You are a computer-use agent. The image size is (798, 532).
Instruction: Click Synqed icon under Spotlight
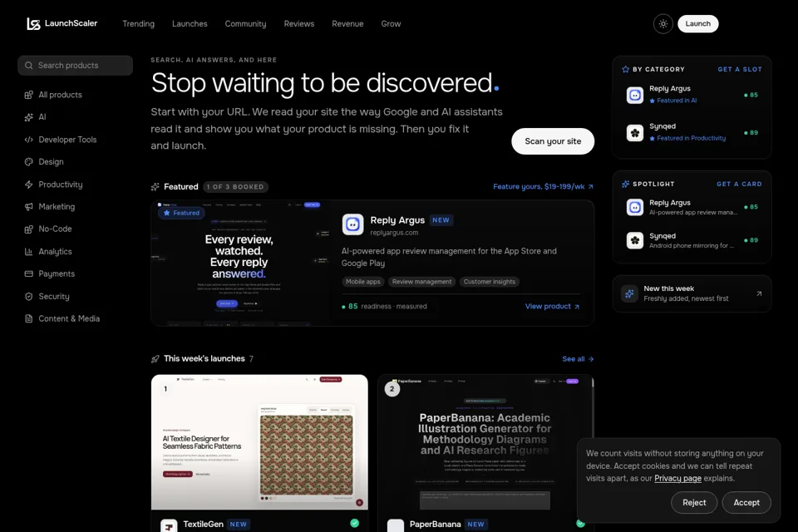point(634,240)
